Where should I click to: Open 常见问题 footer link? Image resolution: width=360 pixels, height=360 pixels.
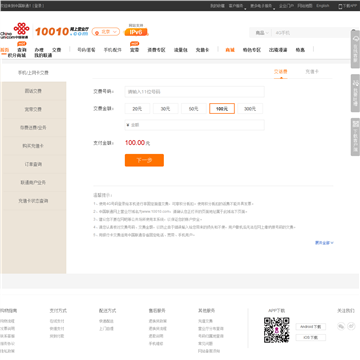(x=205, y=344)
